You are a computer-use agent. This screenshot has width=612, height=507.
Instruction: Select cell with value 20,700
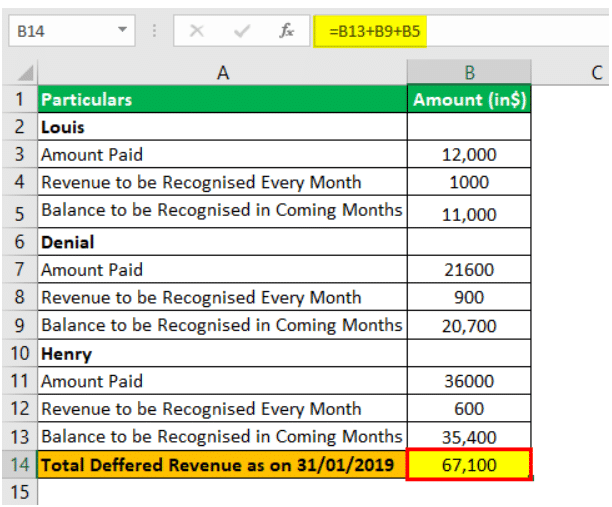pyautogui.click(x=469, y=325)
